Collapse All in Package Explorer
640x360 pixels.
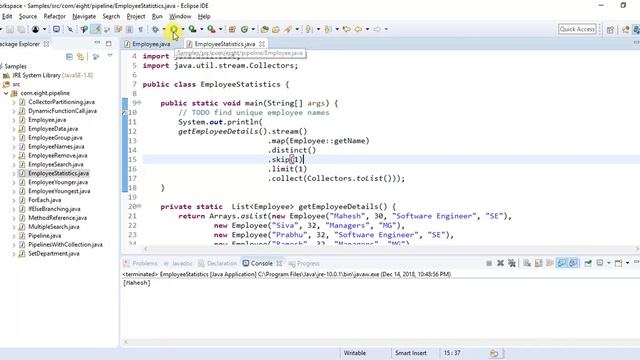click(69, 57)
